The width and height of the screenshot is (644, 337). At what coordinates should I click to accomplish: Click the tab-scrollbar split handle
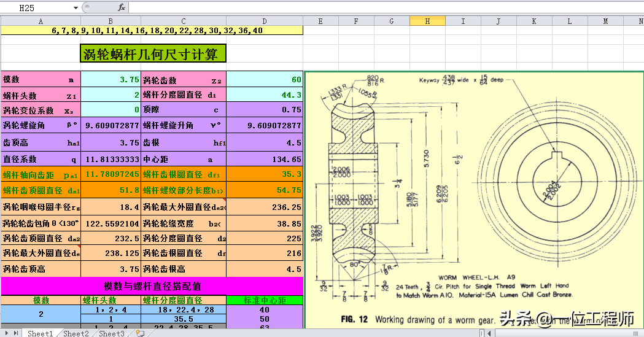(482, 333)
